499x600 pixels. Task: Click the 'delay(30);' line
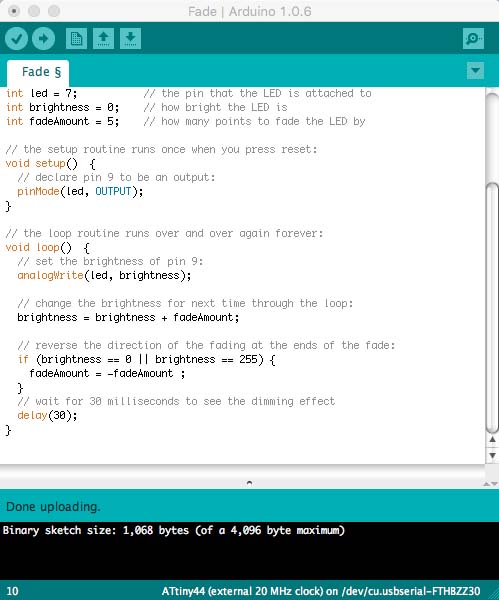click(x=47, y=416)
